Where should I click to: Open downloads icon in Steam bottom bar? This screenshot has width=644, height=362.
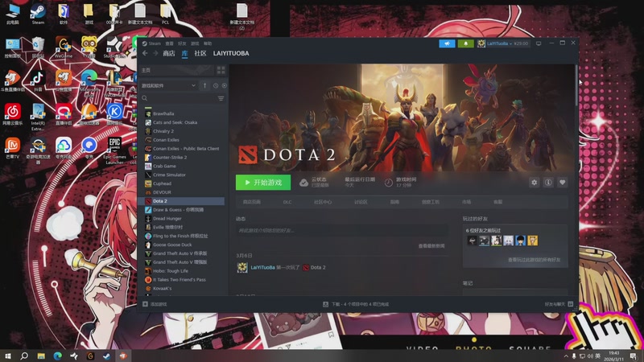click(325, 304)
